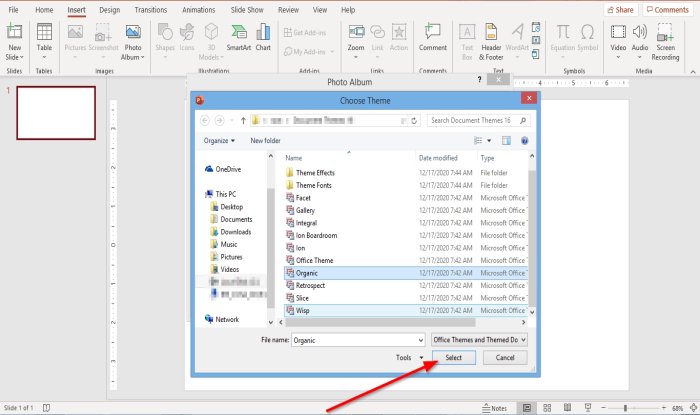Click the spell check status icon
This screenshot has width=700, height=415.
pyautogui.click(x=46, y=408)
